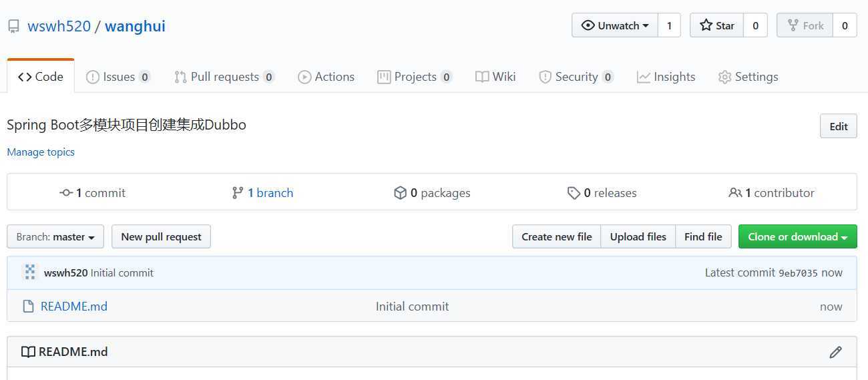Open the README.md file link
This screenshot has height=380, width=868.
point(74,307)
